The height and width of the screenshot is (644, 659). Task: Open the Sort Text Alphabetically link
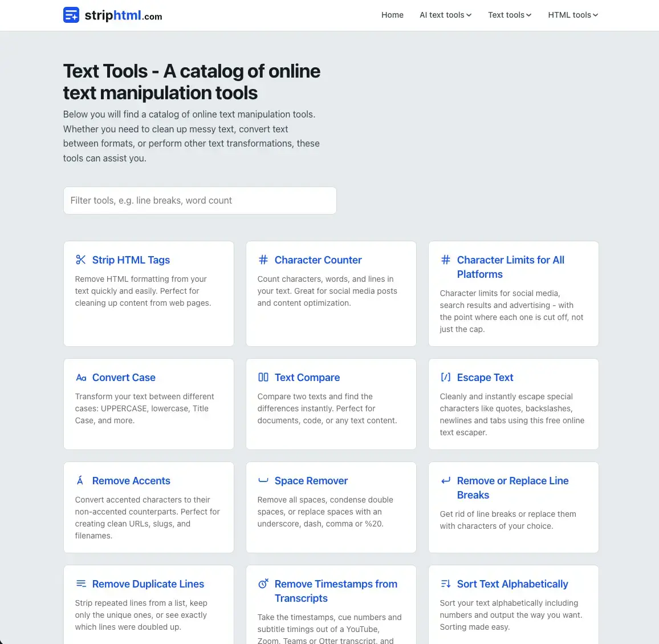point(512,584)
